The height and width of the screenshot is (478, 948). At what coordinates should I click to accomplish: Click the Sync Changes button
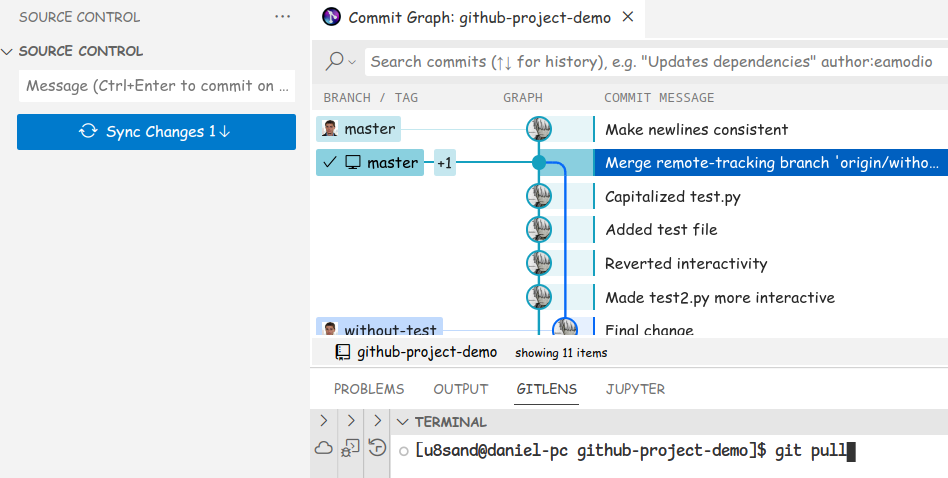point(156,132)
